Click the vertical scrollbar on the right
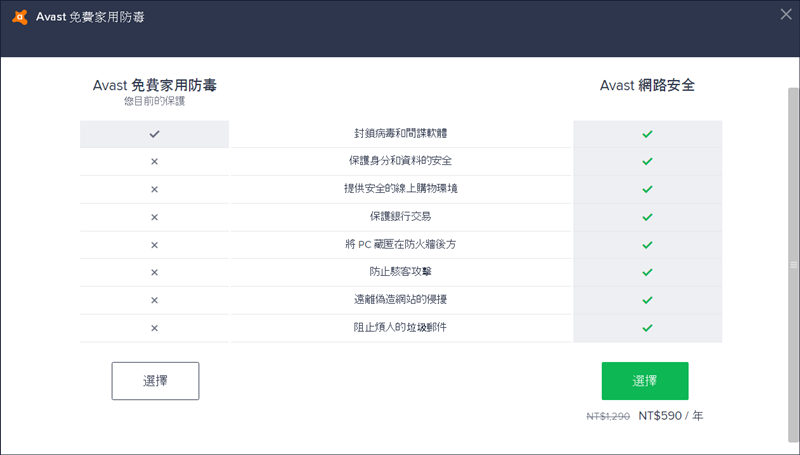The image size is (800, 455). (794, 265)
